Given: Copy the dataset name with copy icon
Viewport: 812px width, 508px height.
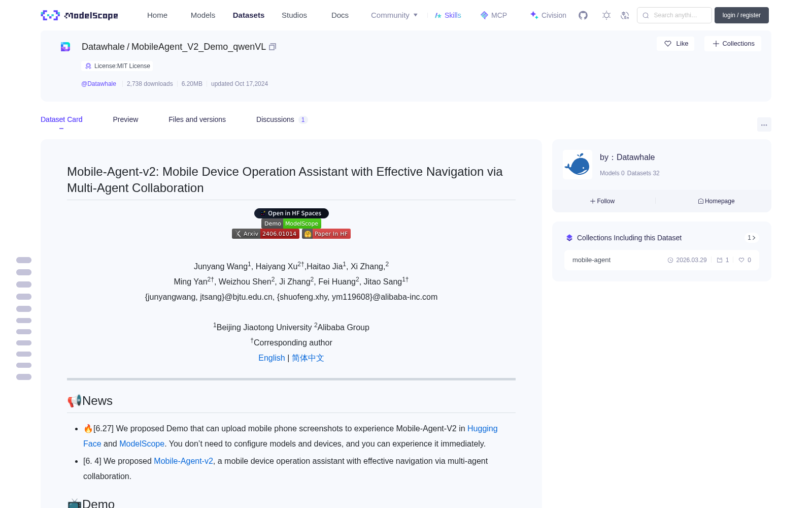Looking at the screenshot, I should point(273,47).
